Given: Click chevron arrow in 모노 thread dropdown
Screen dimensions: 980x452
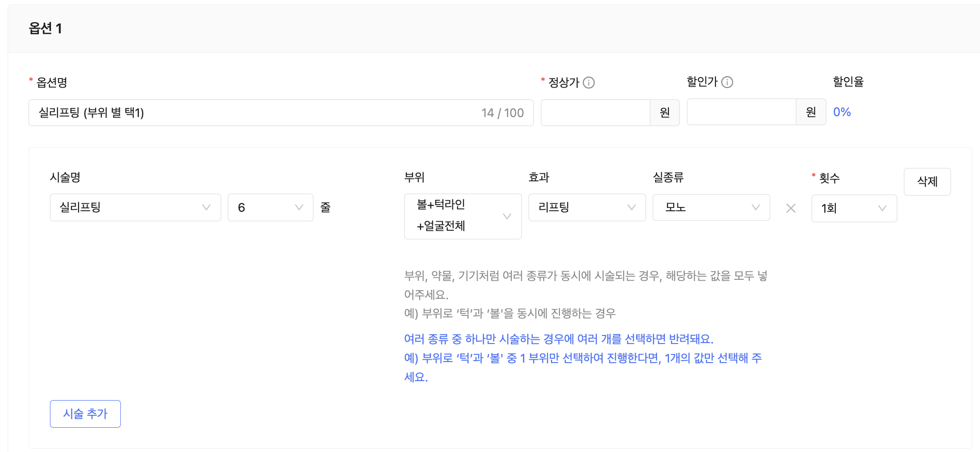Looking at the screenshot, I should tap(755, 207).
